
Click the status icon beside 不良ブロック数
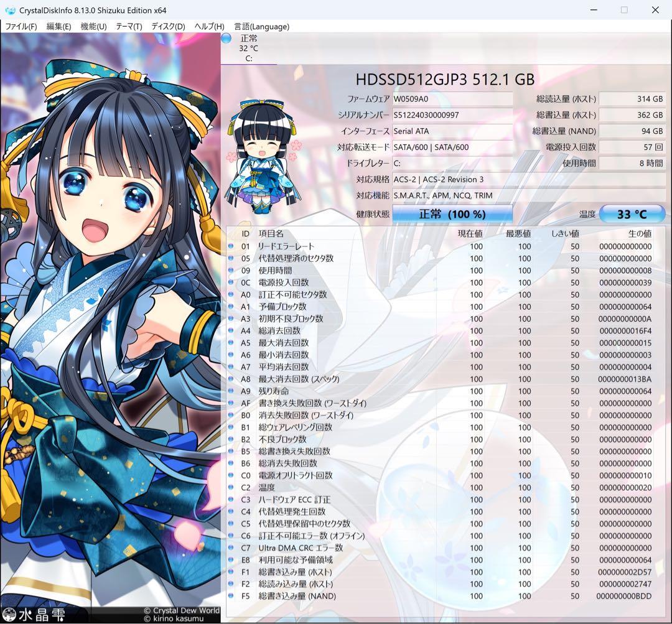pos(231,439)
